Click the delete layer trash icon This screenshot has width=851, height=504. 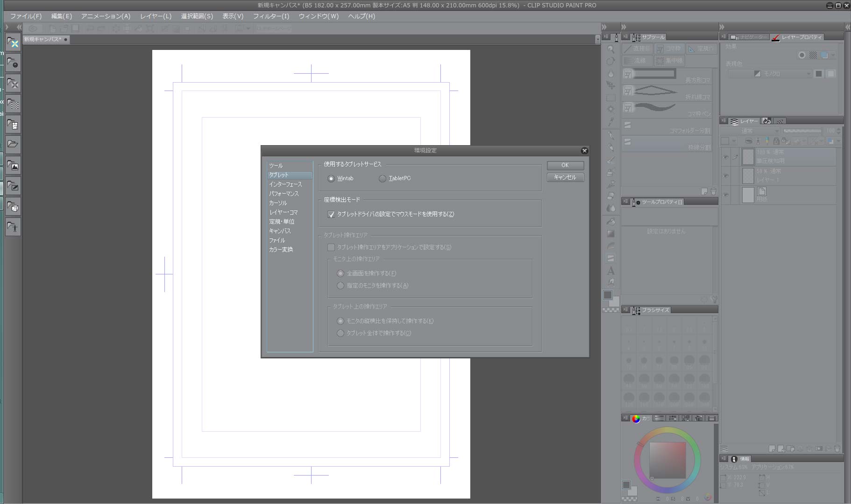pos(837,448)
